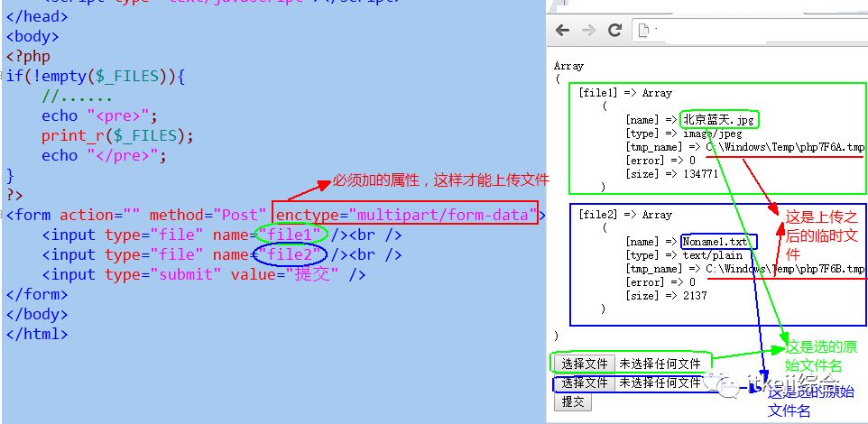Click the closing </form> tag in code
868x424 pixels.
[x=36, y=294]
